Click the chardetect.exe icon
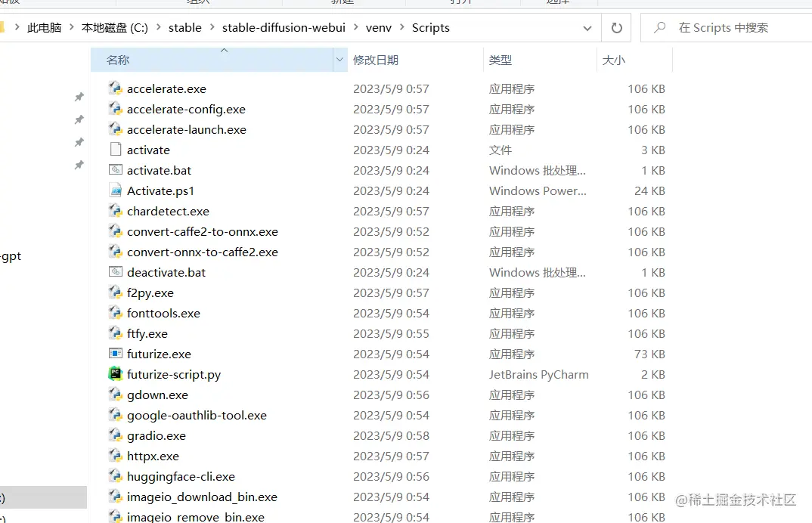The width and height of the screenshot is (812, 523). point(116,211)
